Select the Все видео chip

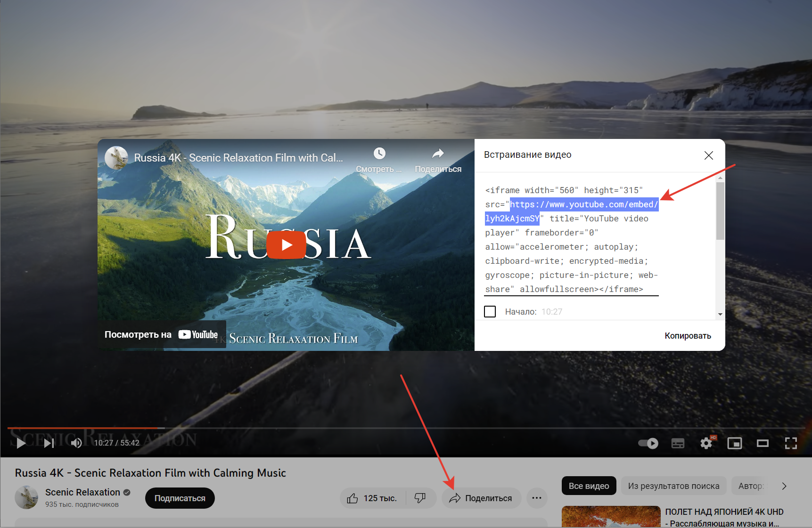tap(589, 486)
